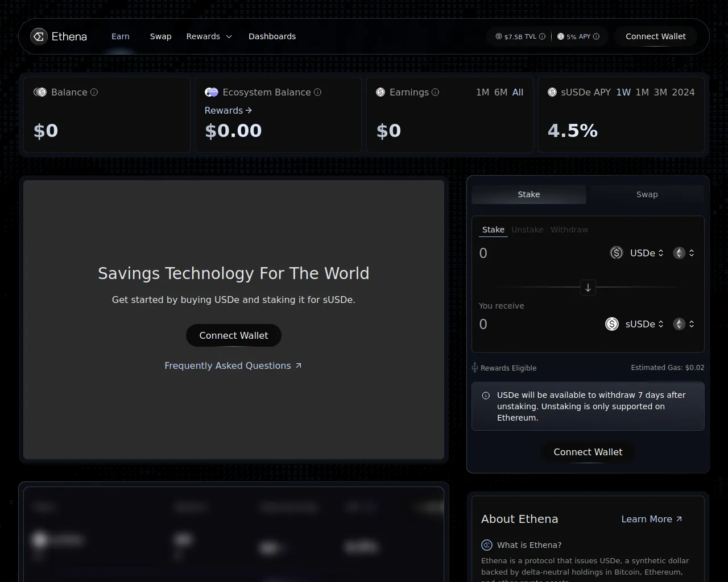The image size is (728, 582).
Task: Set sUSDe APY period to 3M
Action: point(660,92)
